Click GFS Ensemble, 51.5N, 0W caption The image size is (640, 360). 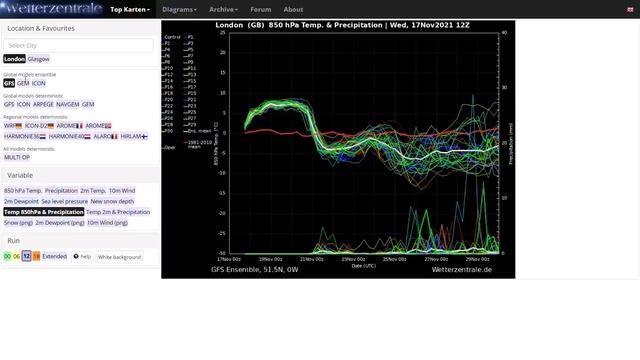(x=255, y=270)
